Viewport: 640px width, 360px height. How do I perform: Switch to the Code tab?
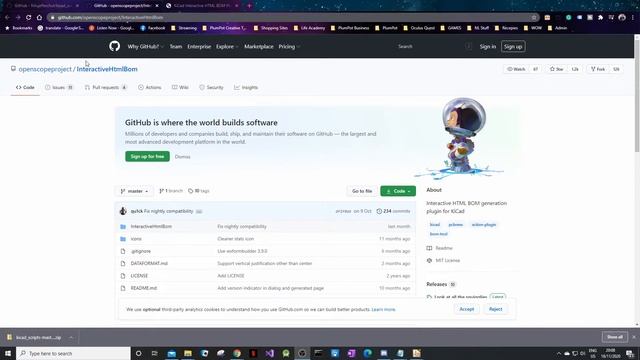[25, 87]
